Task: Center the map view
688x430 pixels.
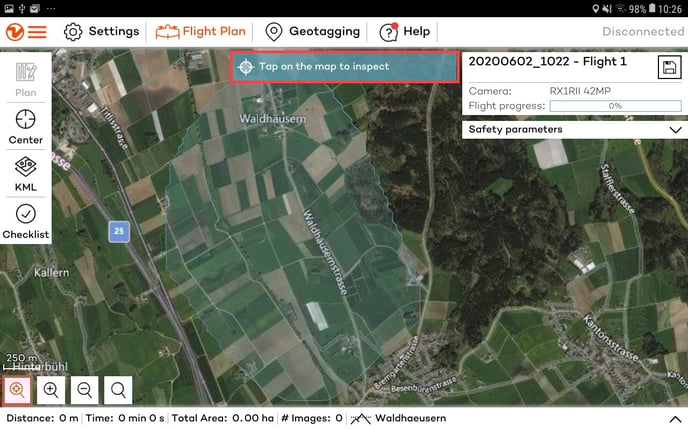Action: click(x=26, y=127)
